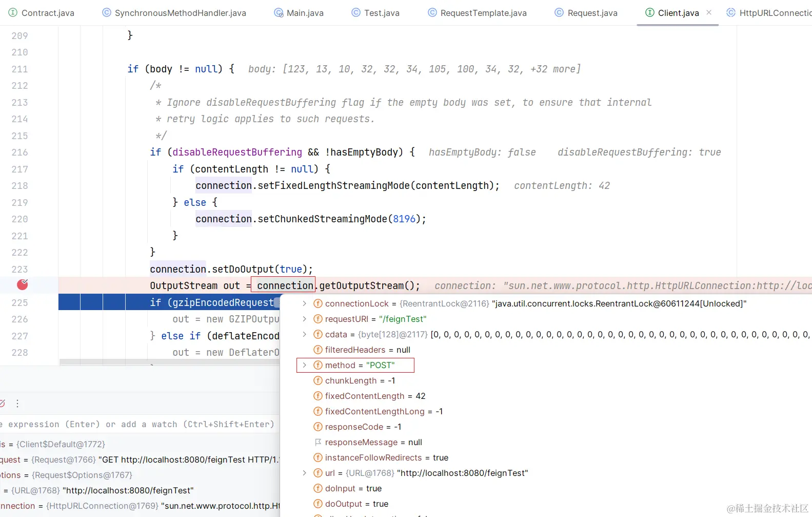812x517 pixels.
Task: Expand the requestURI field node
Action: 304,319
